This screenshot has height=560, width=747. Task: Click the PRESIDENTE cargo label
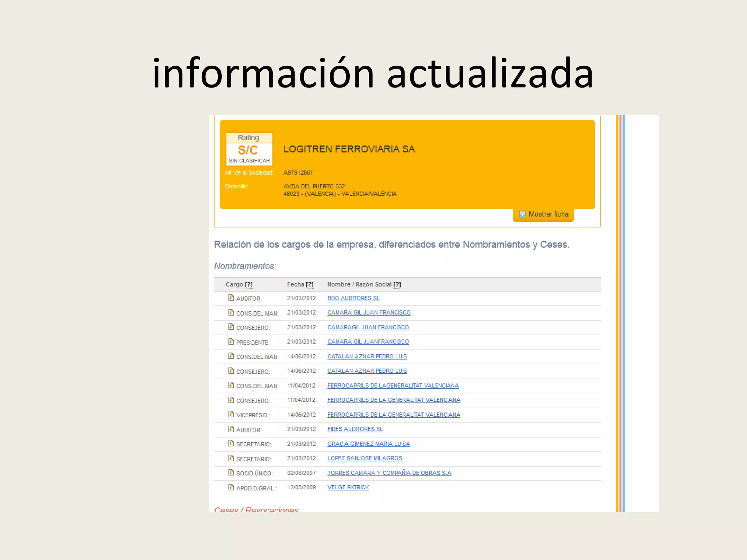tap(253, 343)
